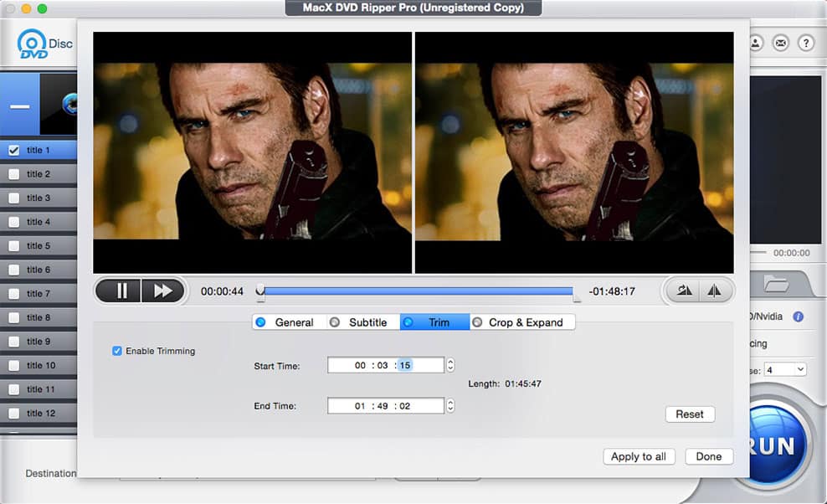Check the title 6 checkbox
The image size is (827, 504).
click(x=14, y=270)
